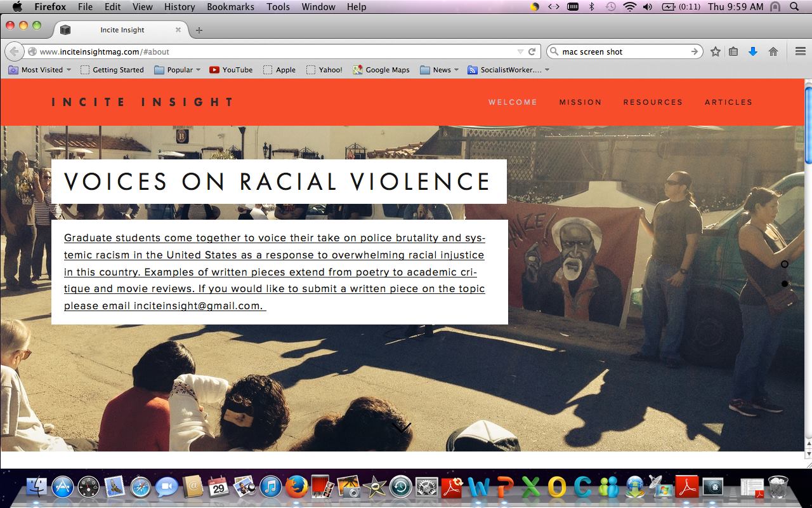
Task: Expand the Most Visited bookmarks dropdown
Action: (39, 70)
